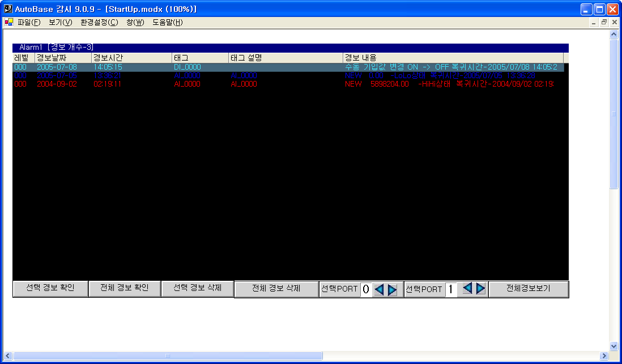
Task: Click the 태그 column header
Action: [201, 58]
